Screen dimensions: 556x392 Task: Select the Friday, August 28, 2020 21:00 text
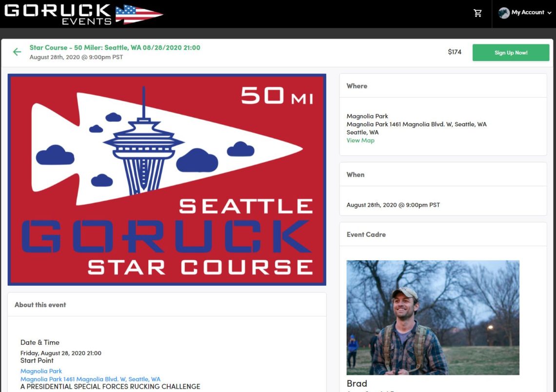click(60, 353)
